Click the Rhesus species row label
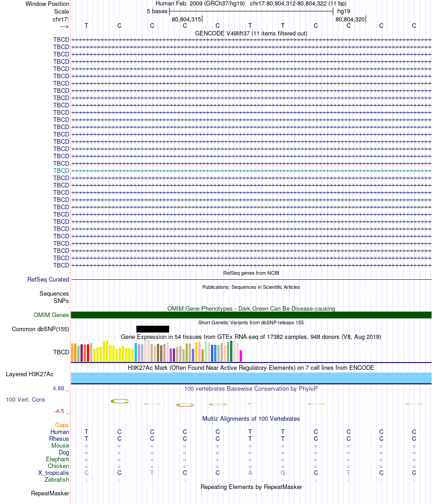The height and width of the screenshot is (504, 432). point(59,439)
